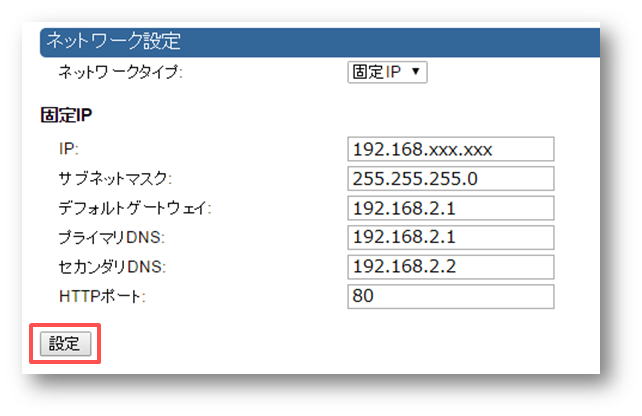
Task: Click the プライマリDNS: label
Action: coord(112,237)
